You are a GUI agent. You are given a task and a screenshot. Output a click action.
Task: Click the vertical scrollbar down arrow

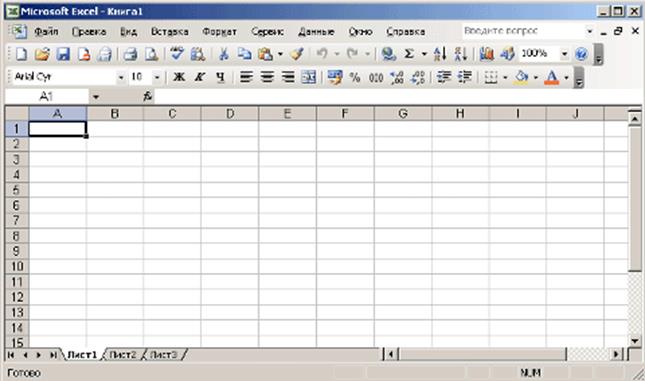coord(635,341)
